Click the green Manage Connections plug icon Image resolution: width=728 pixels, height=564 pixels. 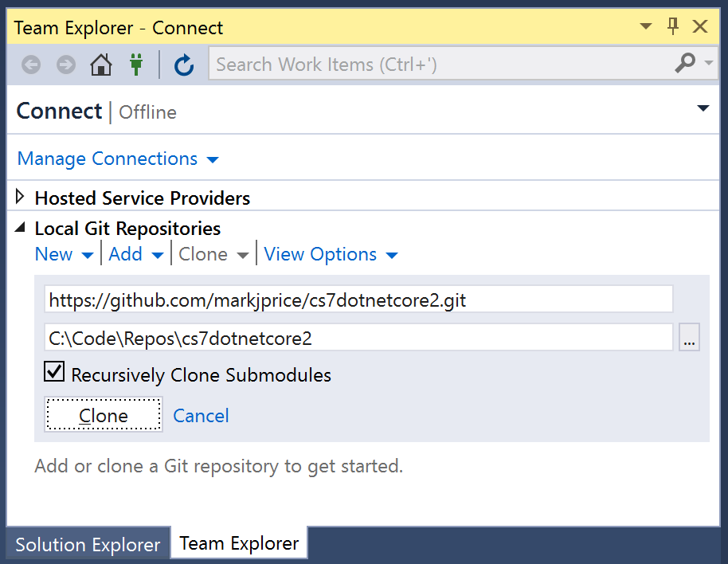pyautogui.click(x=136, y=65)
